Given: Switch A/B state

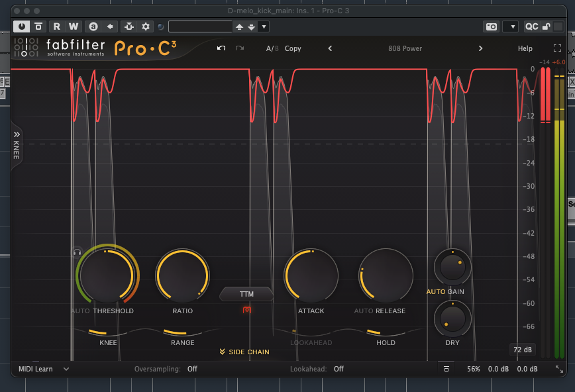Looking at the screenshot, I should [x=272, y=48].
